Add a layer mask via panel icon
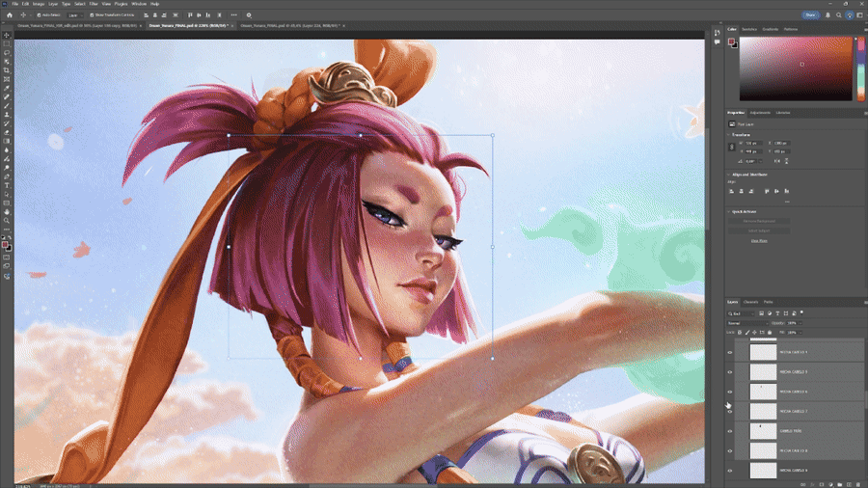 822,485
